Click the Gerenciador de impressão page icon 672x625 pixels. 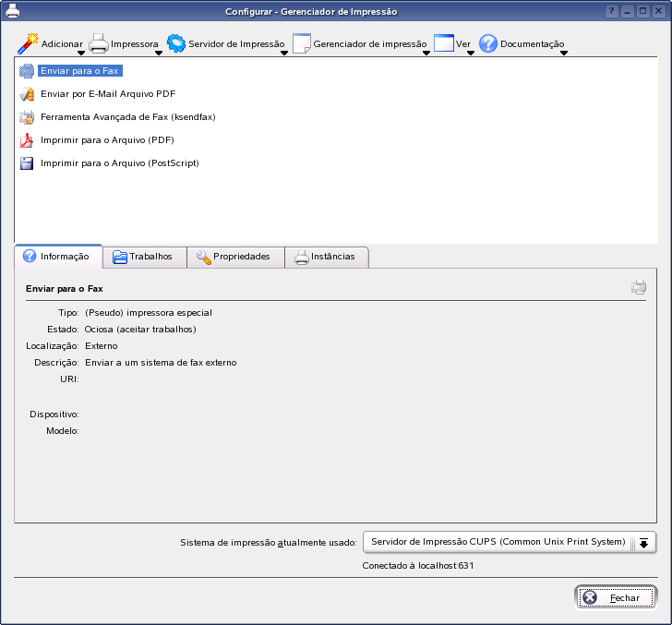302,43
